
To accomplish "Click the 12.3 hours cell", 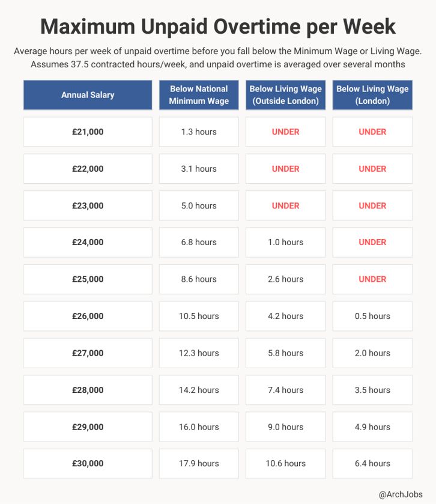I will [x=199, y=353].
